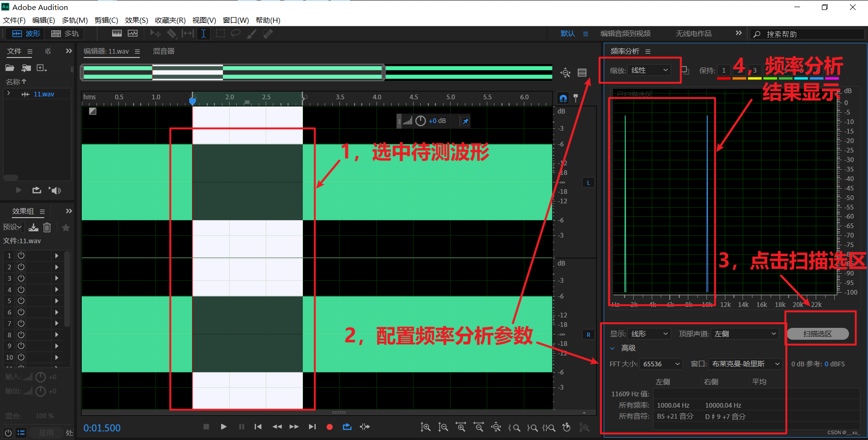
Task: Select the 无线电作品 workspace
Action: (694, 34)
